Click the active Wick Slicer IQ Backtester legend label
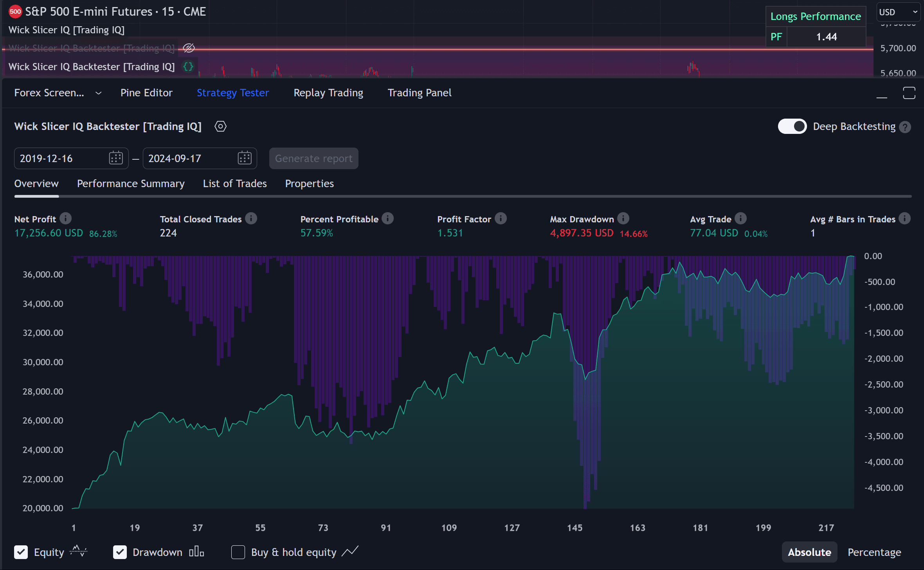The image size is (924, 570). click(92, 67)
